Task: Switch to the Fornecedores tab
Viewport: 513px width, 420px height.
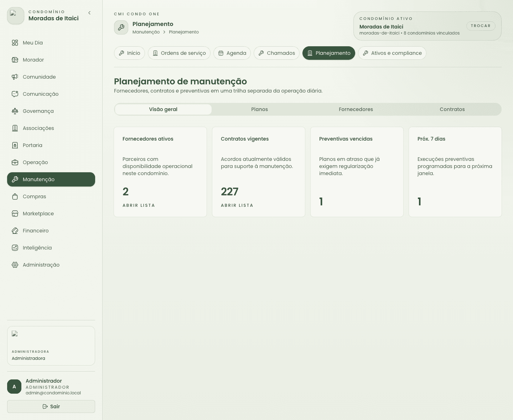Action: [x=356, y=109]
